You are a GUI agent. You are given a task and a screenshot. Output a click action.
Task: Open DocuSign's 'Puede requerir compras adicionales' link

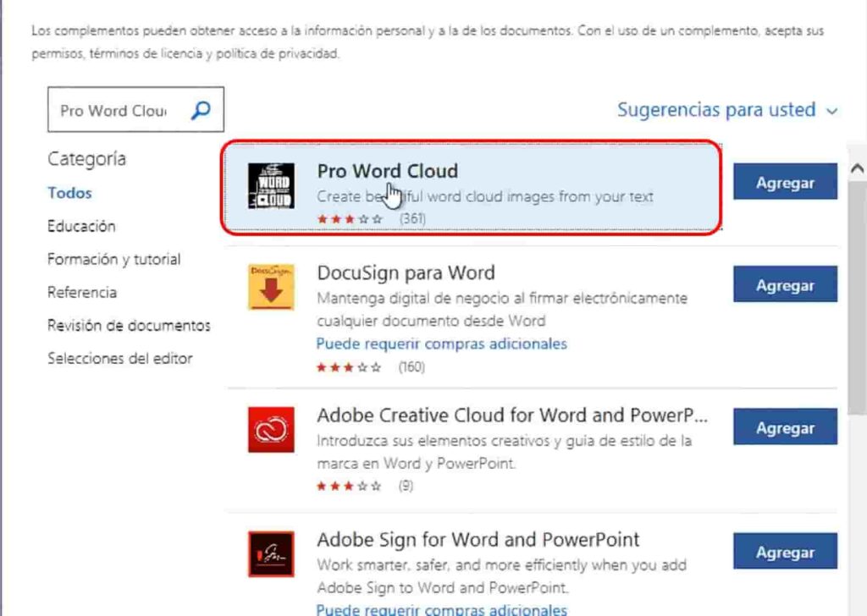[441, 344]
